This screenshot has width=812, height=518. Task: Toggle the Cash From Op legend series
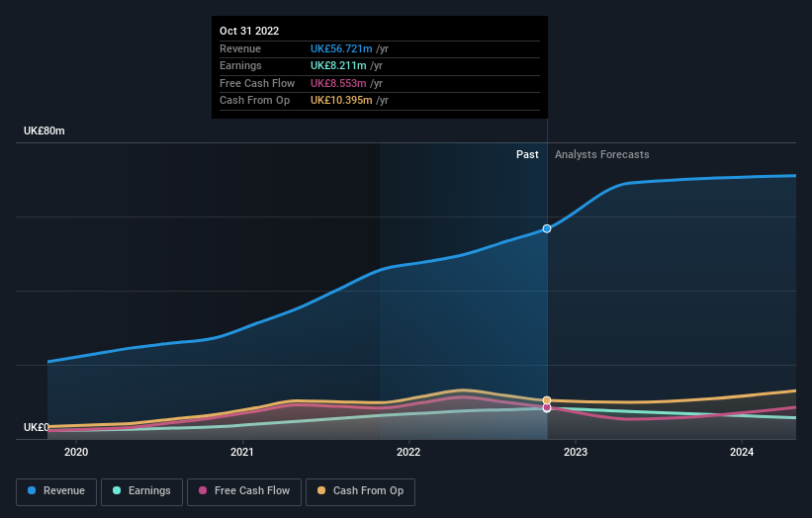(360, 491)
